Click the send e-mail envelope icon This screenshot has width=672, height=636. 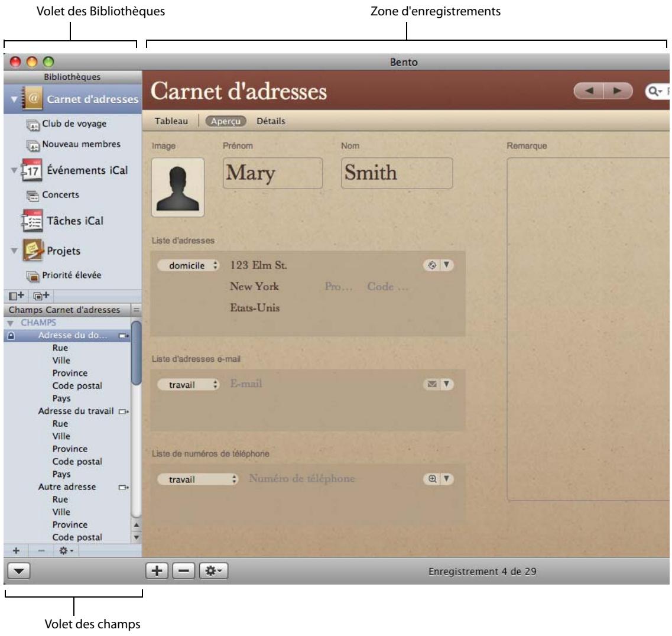pyautogui.click(x=431, y=384)
